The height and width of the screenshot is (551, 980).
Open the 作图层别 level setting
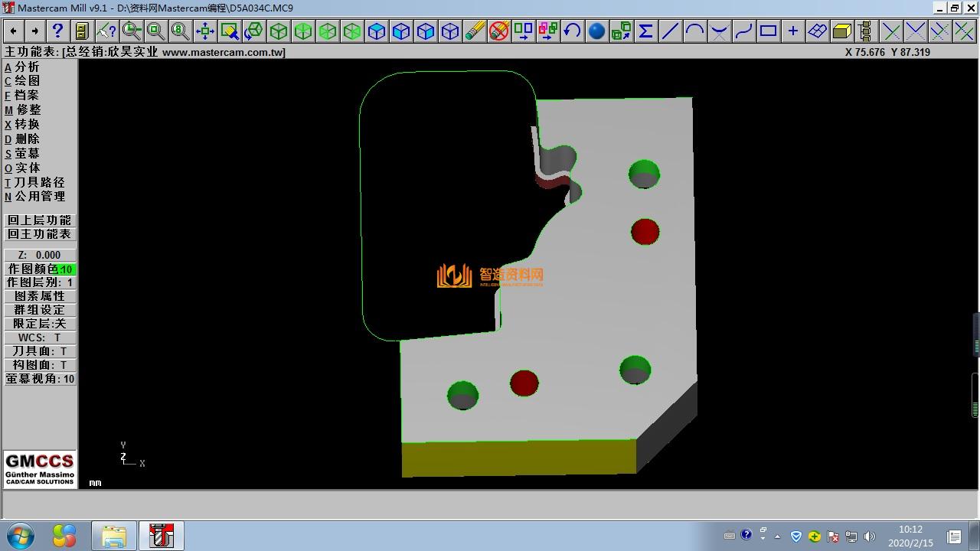[40, 282]
